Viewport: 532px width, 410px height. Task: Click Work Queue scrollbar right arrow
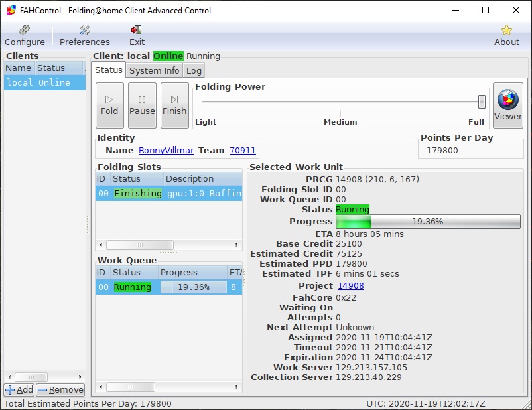(x=237, y=387)
